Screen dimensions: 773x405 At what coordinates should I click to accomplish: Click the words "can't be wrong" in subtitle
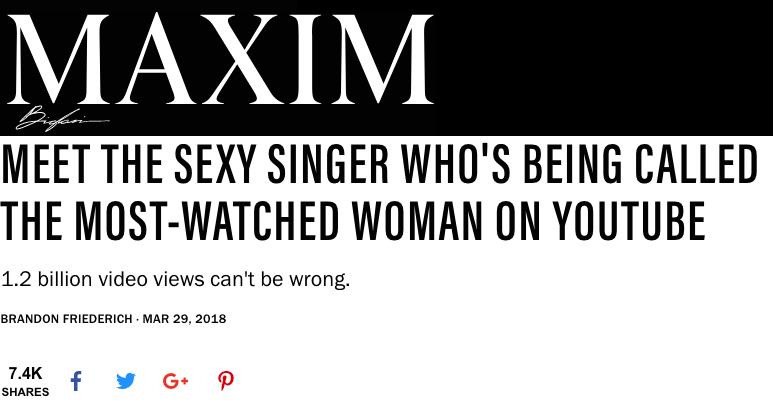280,279
